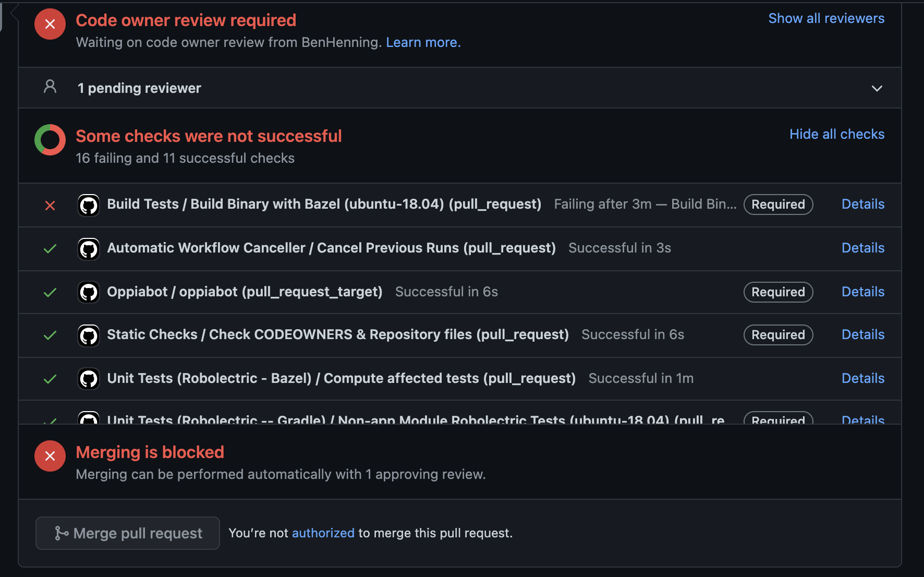Open Details for Compute affected tests check
The width and height of the screenshot is (924, 577).
click(863, 378)
